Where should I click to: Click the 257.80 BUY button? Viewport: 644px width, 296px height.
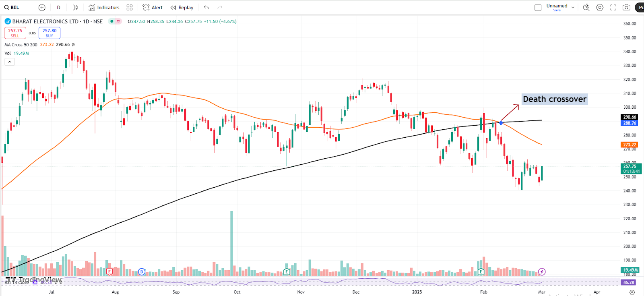point(50,33)
